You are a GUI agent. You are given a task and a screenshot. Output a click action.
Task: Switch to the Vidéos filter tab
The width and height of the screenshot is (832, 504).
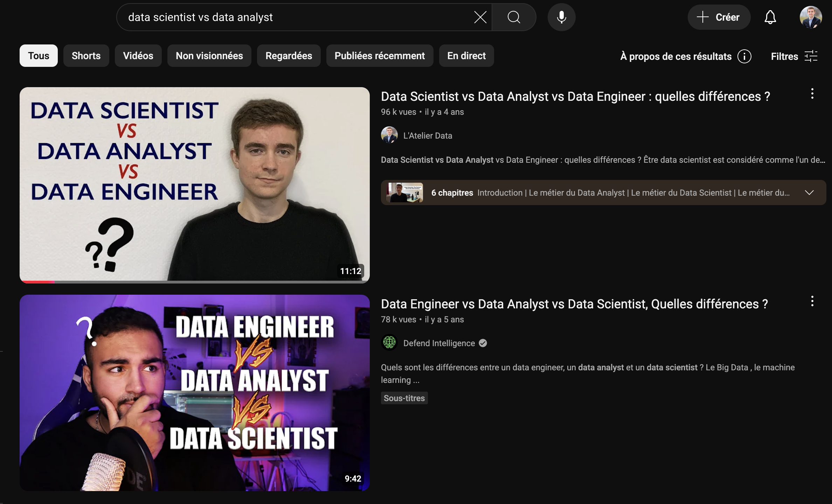pyautogui.click(x=138, y=56)
